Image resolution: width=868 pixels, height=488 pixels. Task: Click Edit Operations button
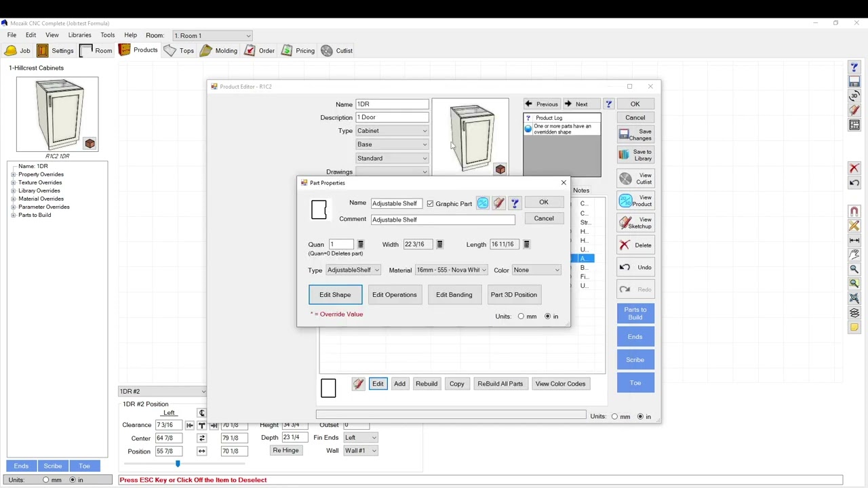coord(394,295)
